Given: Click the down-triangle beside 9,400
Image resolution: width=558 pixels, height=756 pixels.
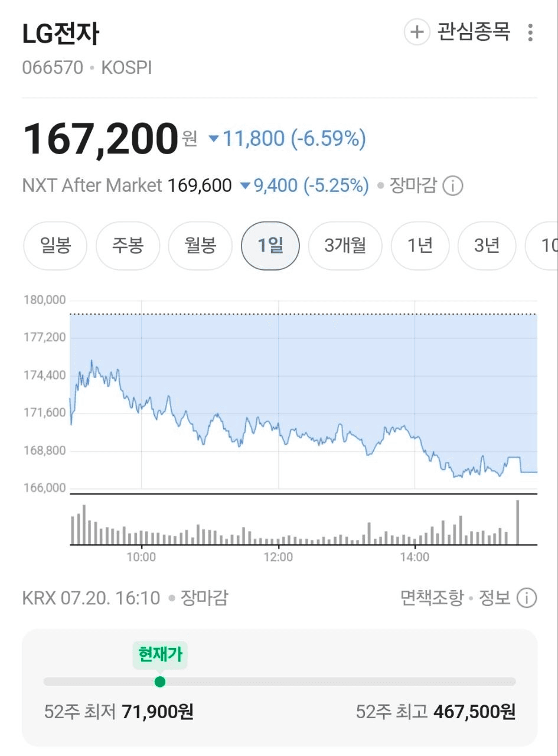Looking at the screenshot, I should point(245,187).
